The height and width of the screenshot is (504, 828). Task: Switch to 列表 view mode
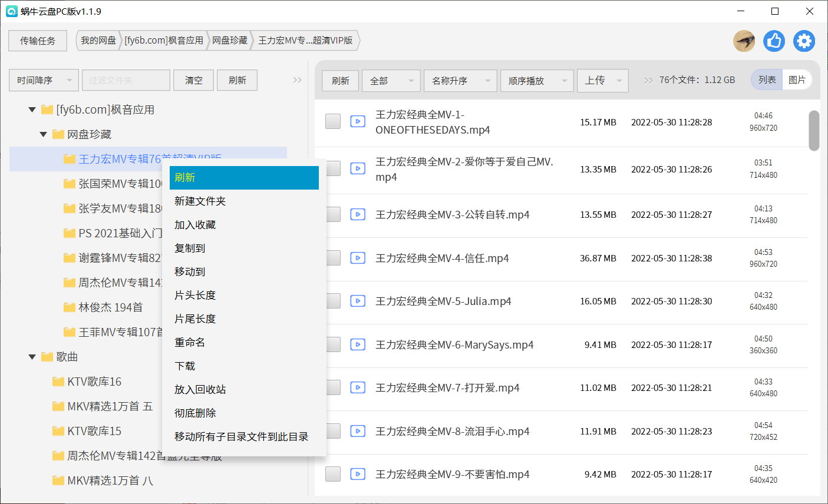(x=767, y=80)
